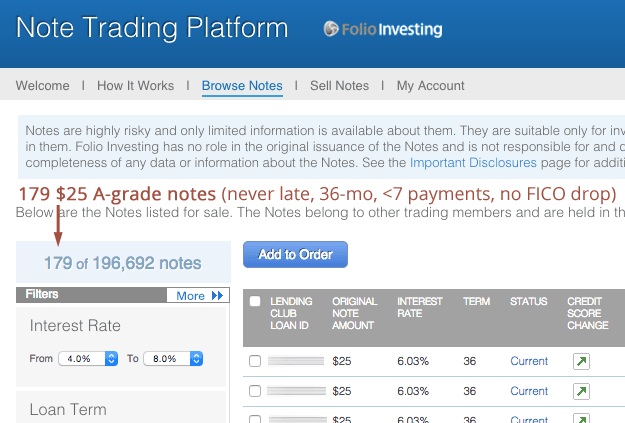Viewport: 625px width, 423px height.
Task: Click the $25 amount in second row
Action: (342, 391)
